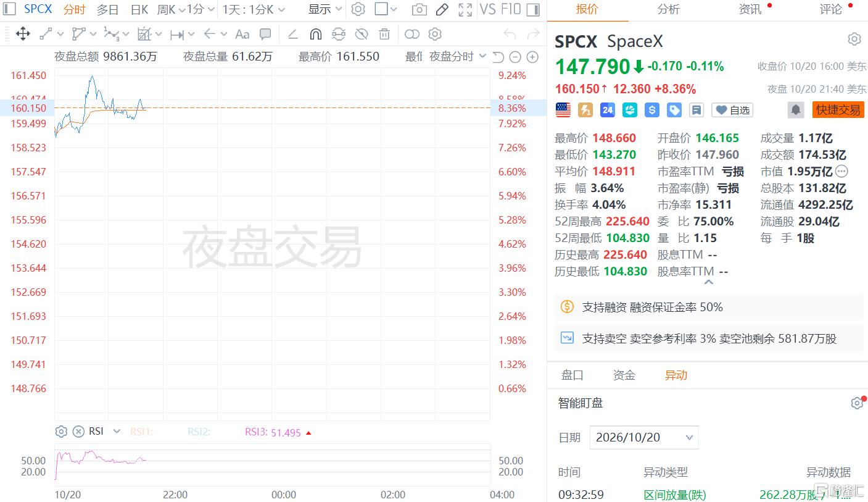This screenshot has width=868, height=502.
Task: Take a chart screenshot with camera icon
Action: (419, 9)
